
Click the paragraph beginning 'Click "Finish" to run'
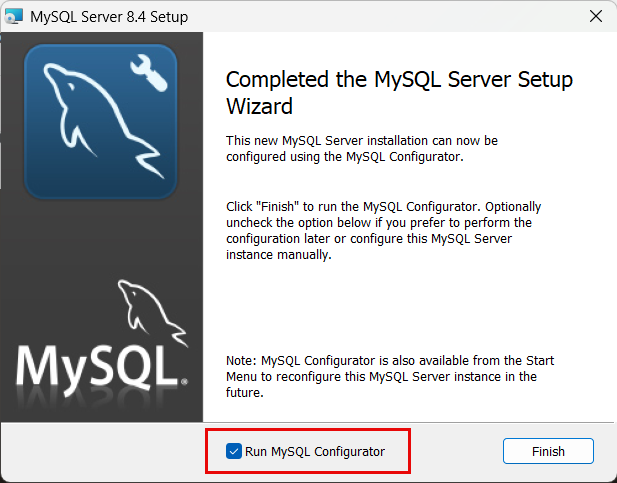(x=384, y=230)
